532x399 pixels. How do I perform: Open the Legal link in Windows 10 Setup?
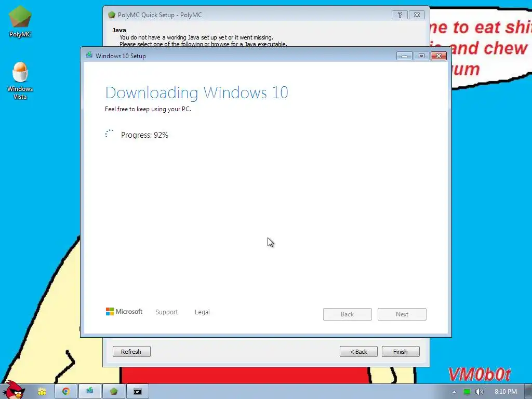(202, 312)
